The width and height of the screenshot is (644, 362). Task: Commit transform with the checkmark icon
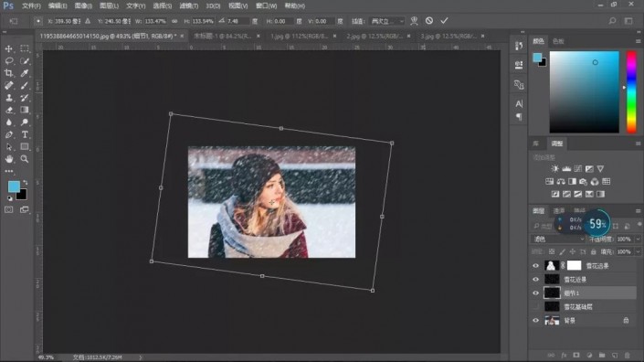pos(444,20)
